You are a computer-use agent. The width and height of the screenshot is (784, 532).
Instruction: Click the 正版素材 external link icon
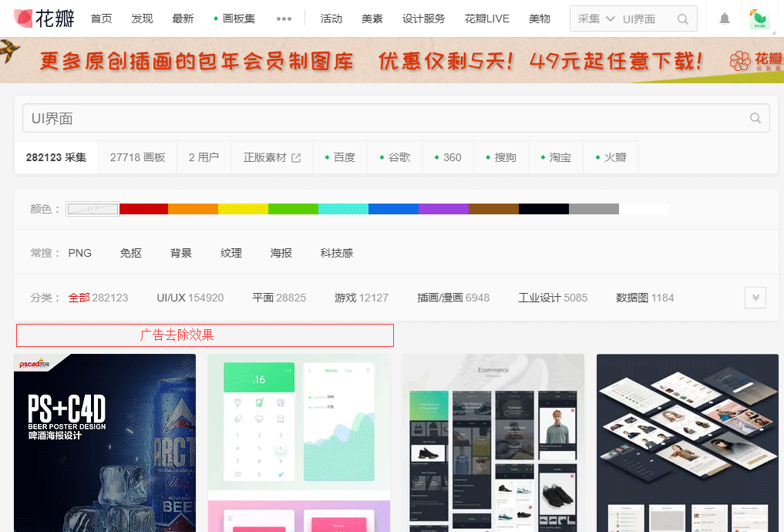[296, 157]
